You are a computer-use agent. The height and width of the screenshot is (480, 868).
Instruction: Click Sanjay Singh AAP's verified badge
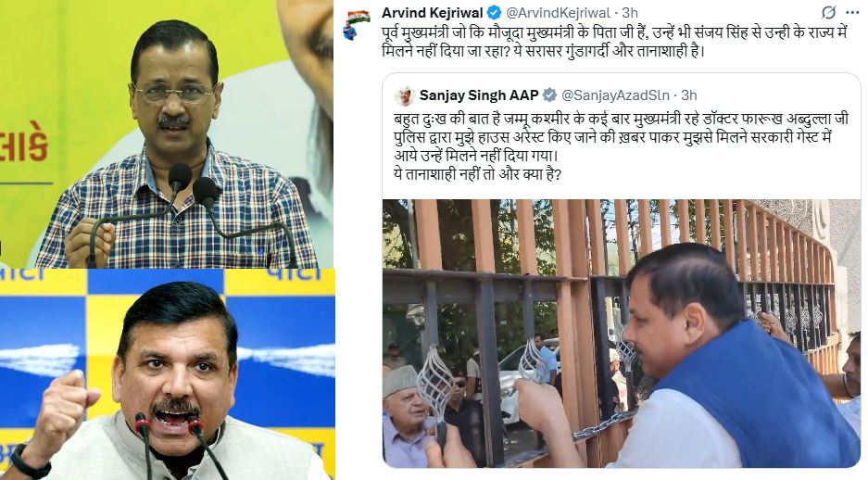549,95
